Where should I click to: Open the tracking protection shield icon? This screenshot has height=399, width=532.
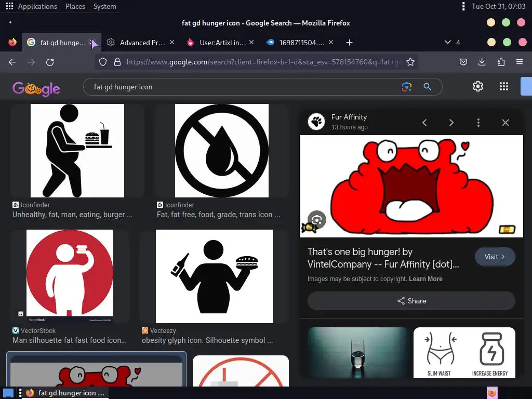point(103,62)
